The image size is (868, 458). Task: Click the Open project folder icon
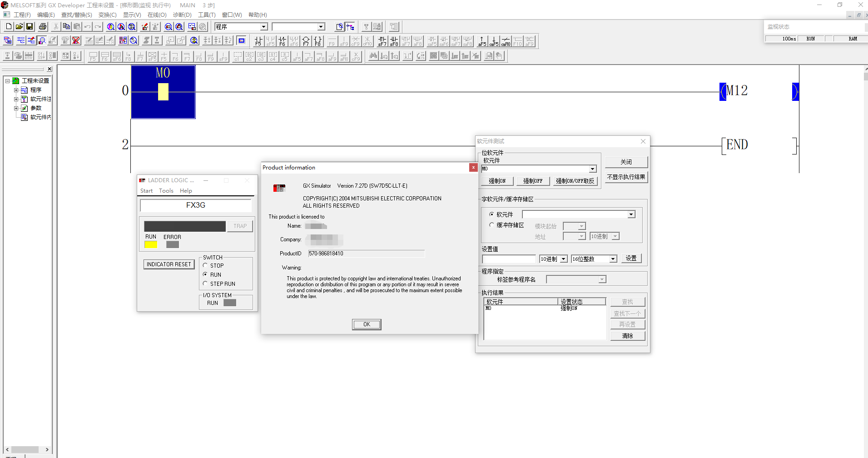(x=19, y=27)
